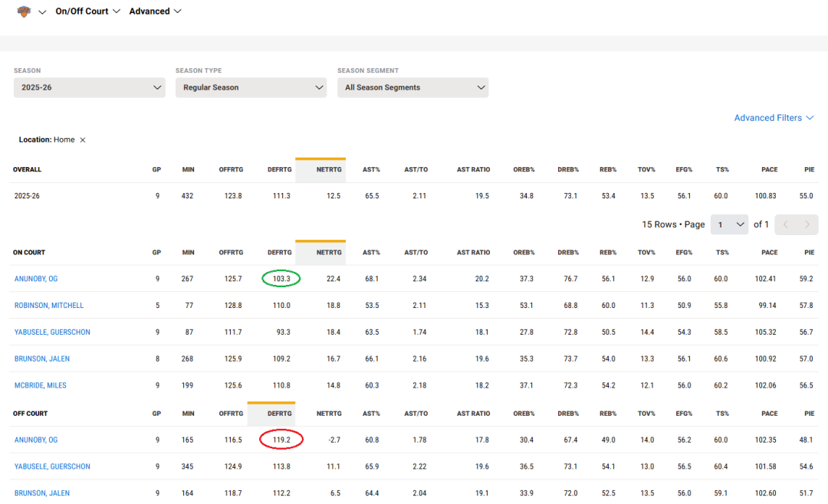Viewport: 828px width, 504px height.
Task: Click the Knicks team logo icon
Action: tap(24, 11)
